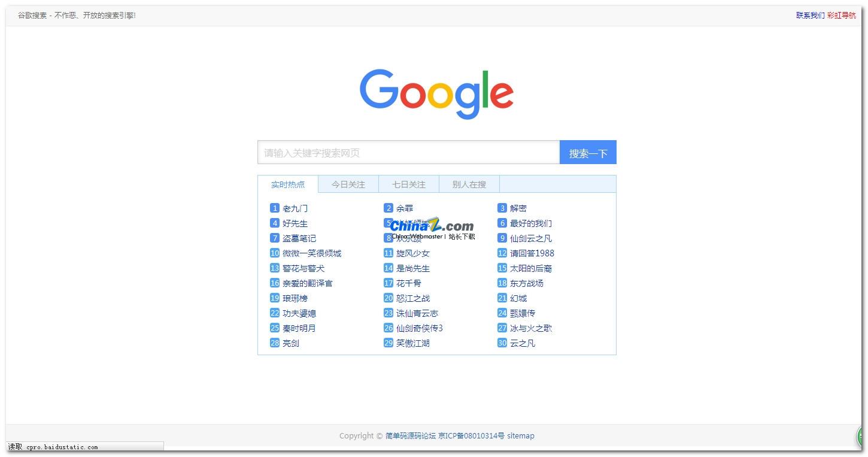Click the status bar text cpro.baidustatic.com
The width and height of the screenshot is (868, 457).
pos(62,447)
